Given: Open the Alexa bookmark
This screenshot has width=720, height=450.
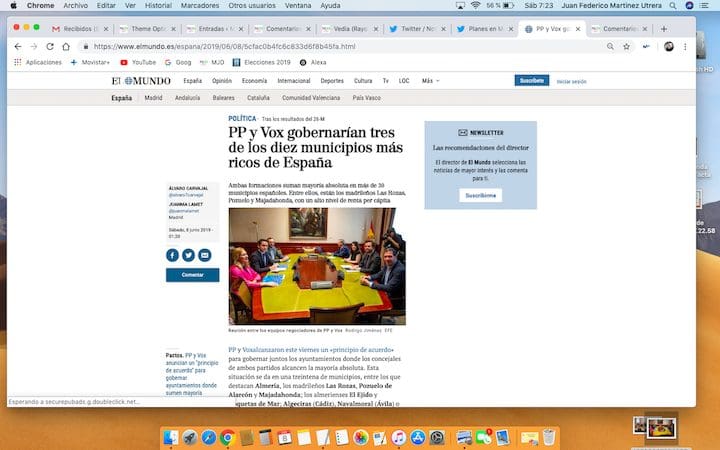Looking at the screenshot, I should click(x=313, y=62).
